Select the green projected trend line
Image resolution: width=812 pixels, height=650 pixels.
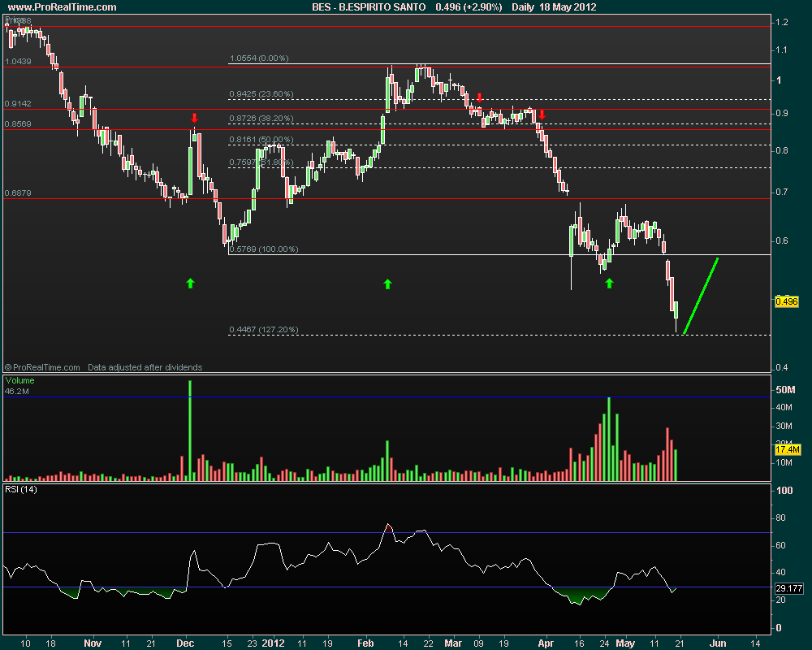702,296
